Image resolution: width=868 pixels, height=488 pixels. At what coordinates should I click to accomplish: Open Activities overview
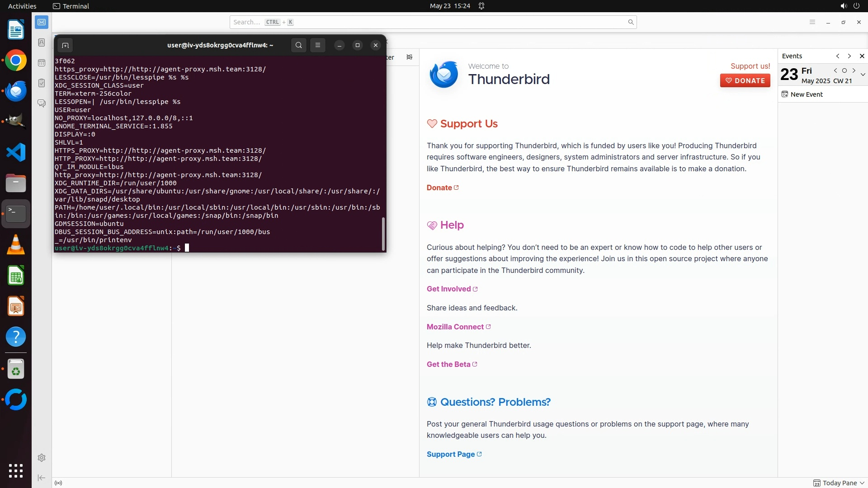tap(22, 6)
